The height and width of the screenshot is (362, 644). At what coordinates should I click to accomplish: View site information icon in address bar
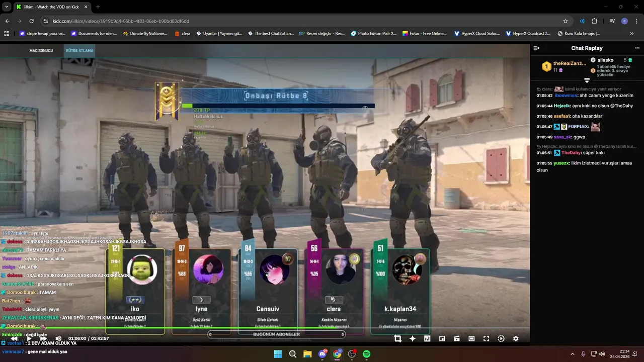[46, 21]
